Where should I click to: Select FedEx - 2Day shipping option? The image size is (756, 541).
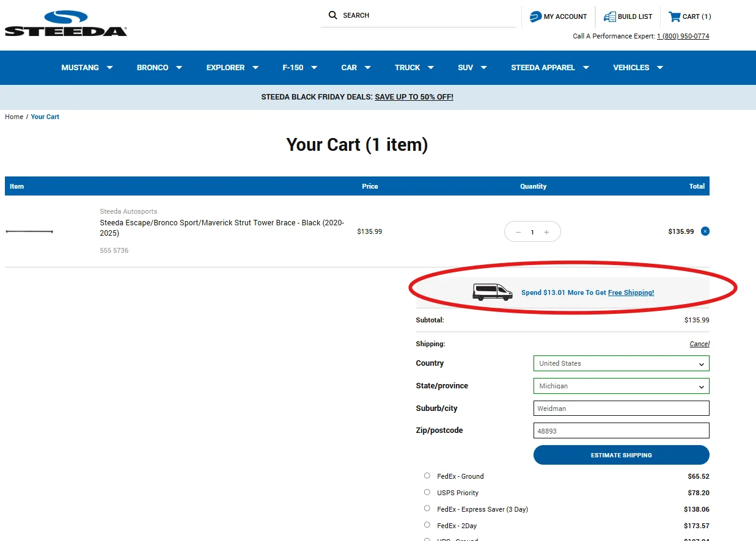(427, 525)
